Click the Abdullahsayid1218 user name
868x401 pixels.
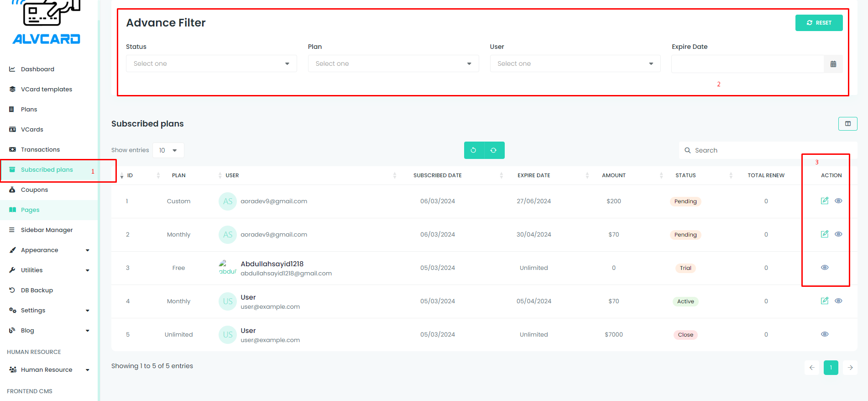(272, 264)
